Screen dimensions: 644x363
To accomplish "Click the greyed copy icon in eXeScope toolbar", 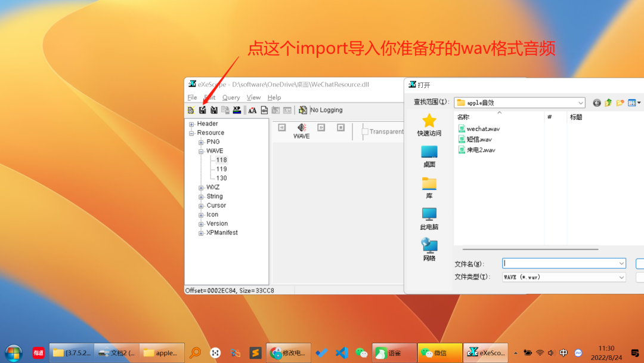I will coord(225,110).
